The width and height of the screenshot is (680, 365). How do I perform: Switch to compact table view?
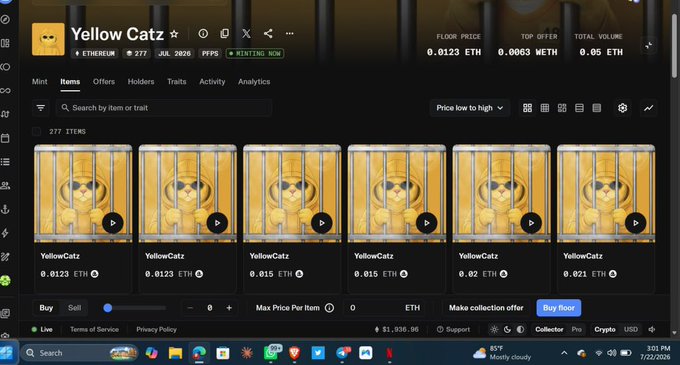pos(597,108)
